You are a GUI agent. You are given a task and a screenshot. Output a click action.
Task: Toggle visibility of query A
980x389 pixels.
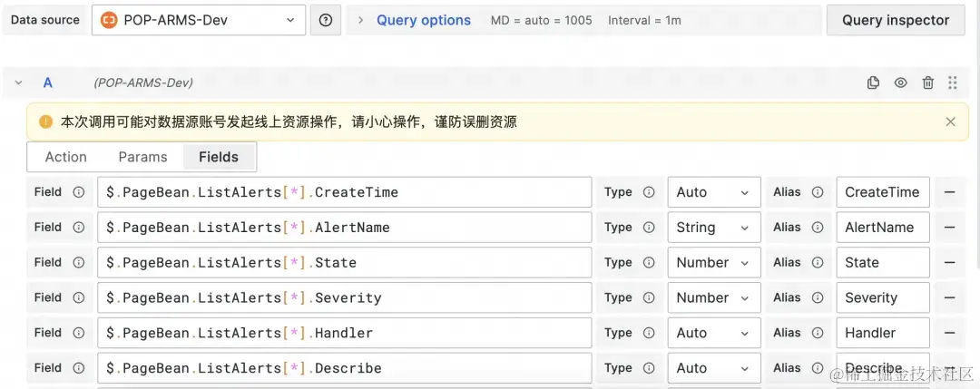click(900, 83)
